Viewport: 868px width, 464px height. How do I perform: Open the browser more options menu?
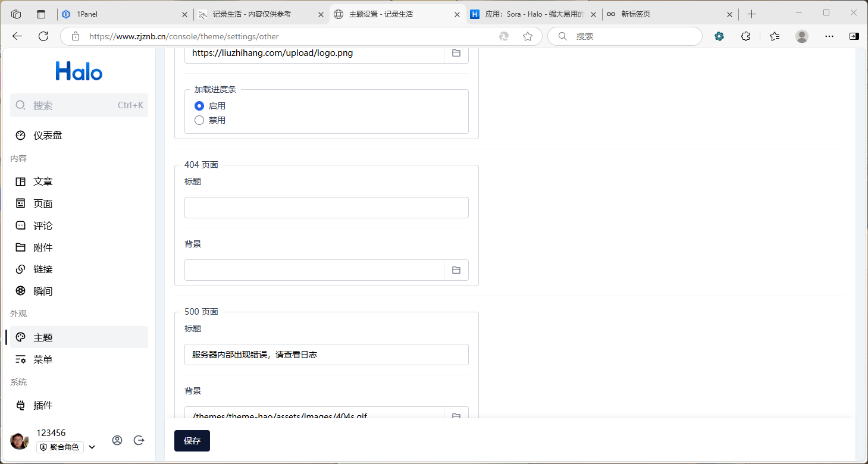click(x=829, y=36)
